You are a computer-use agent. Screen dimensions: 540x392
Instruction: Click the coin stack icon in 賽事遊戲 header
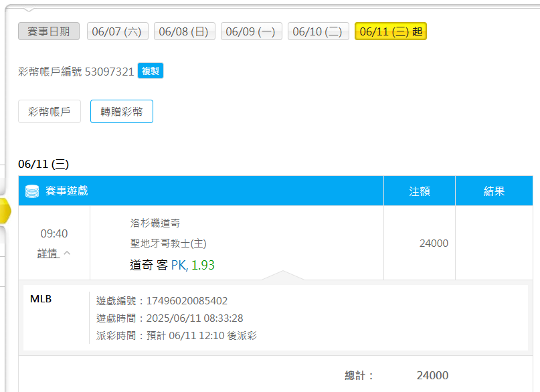coord(32,191)
